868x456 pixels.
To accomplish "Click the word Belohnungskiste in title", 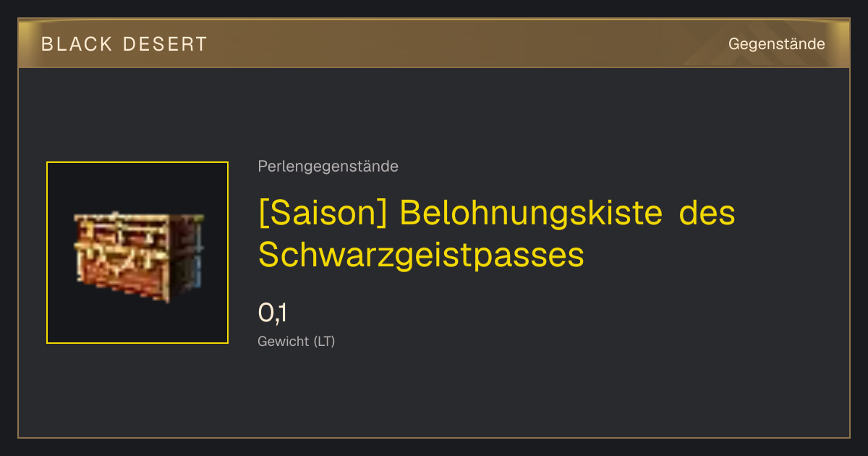I will [530, 214].
